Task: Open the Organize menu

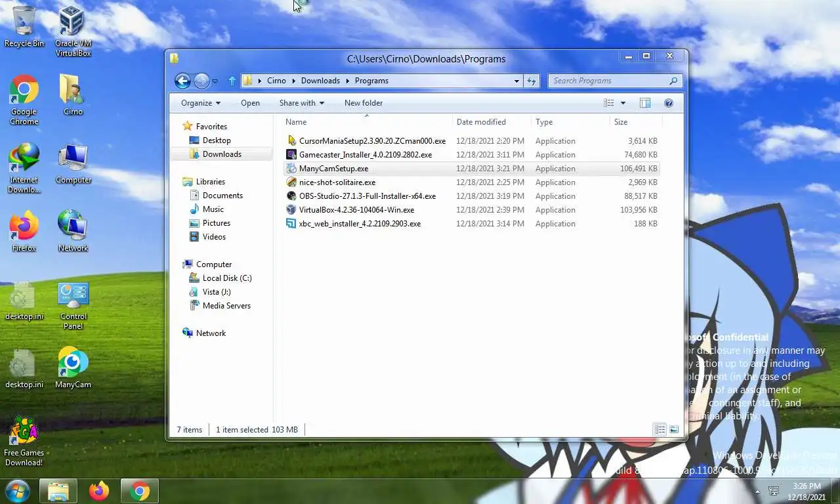Action: click(201, 103)
